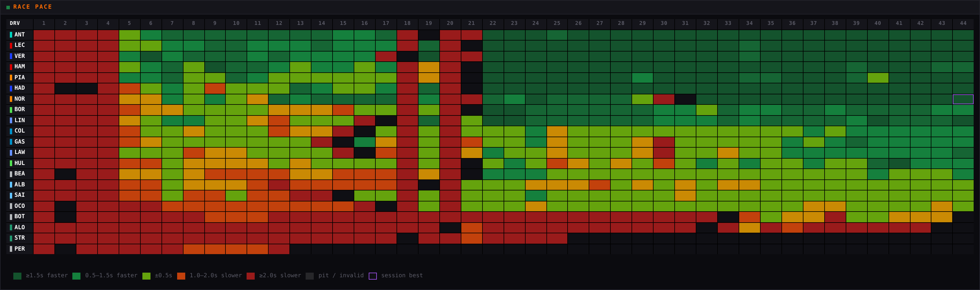This screenshot has height=290, width=980.
Task: Click the pit / invalid legend swatch
Action: click(310, 276)
